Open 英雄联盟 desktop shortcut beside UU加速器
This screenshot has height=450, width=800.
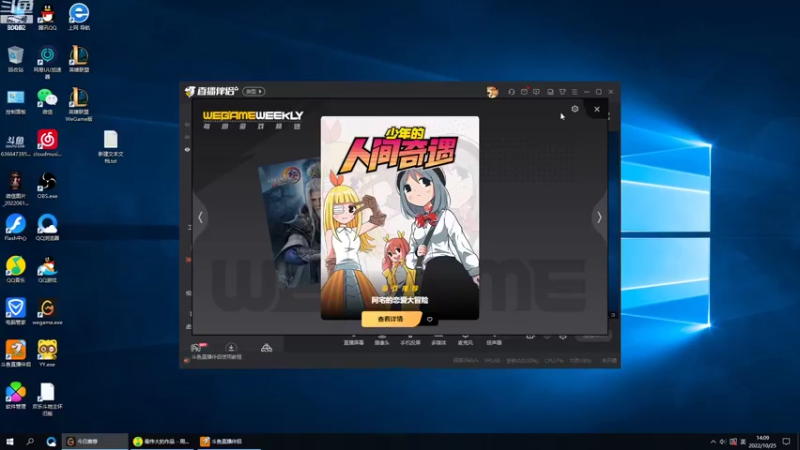pos(79,59)
